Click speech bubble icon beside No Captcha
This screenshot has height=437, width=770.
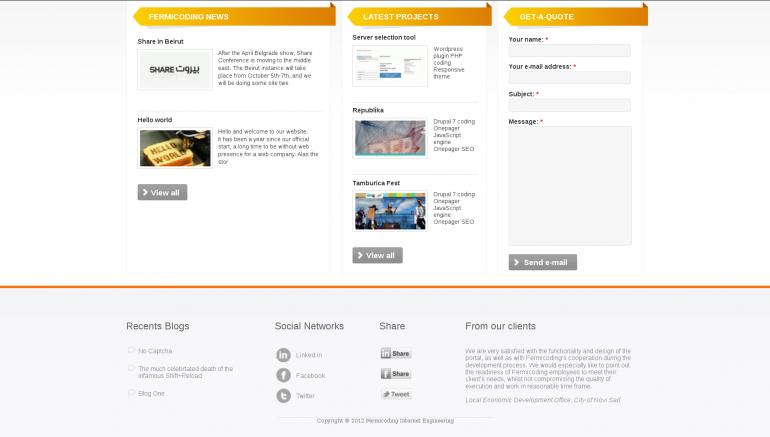click(x=131, y=350)
